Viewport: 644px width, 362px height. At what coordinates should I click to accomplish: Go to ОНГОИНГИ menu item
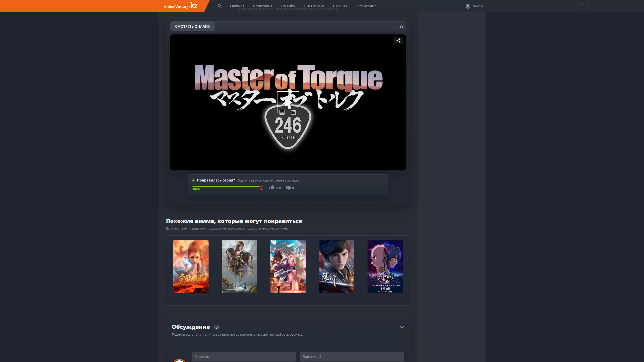[x=313, y=6]
